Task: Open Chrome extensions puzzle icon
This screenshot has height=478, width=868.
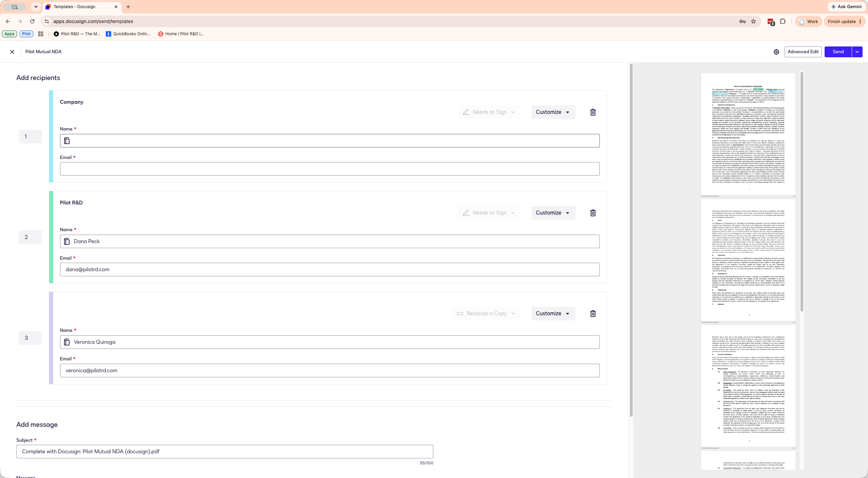Action: 783,21
